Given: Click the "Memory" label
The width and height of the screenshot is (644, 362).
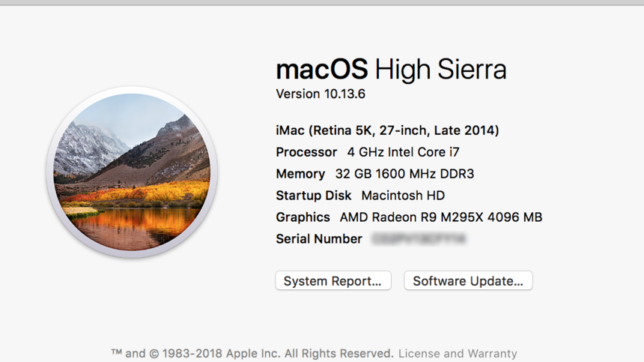Looking at the screenshot, I should pos(300,174).
